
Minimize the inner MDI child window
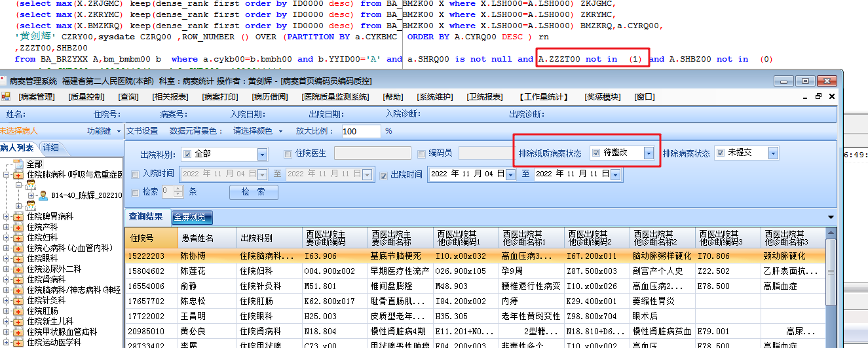point(805,96)
